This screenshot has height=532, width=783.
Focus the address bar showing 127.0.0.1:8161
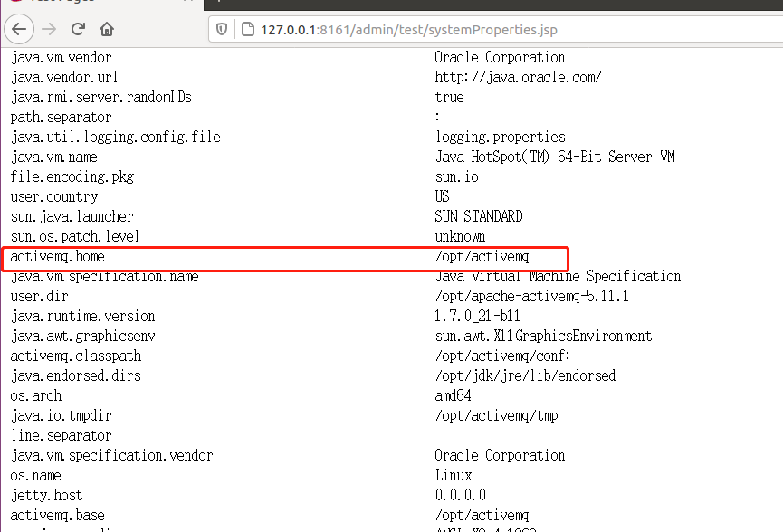(x=407, y=30)
